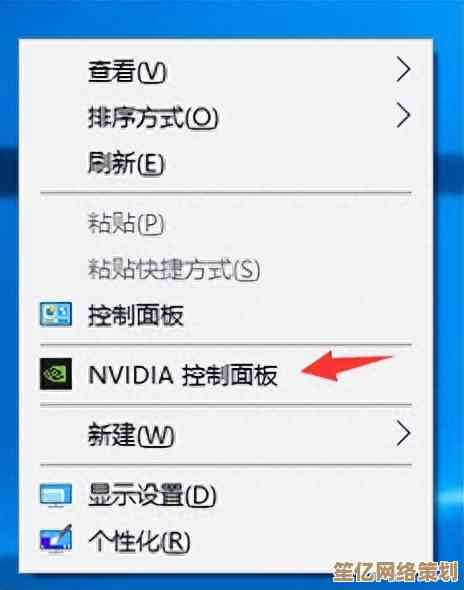464x590 pixels.
Task: Select the 粘贴(P) paste entry
Action: click(x=126, y=224)
